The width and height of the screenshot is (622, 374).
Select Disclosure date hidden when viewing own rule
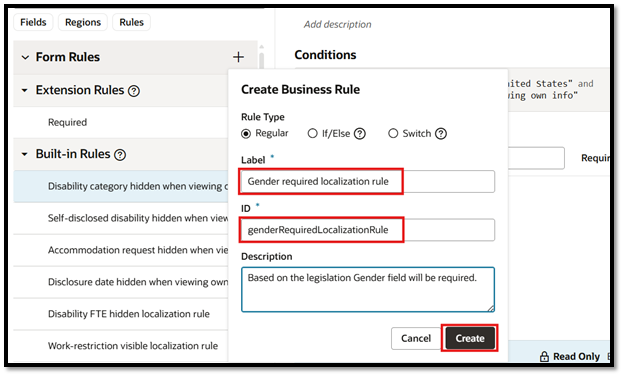click(x=121, y=282)
